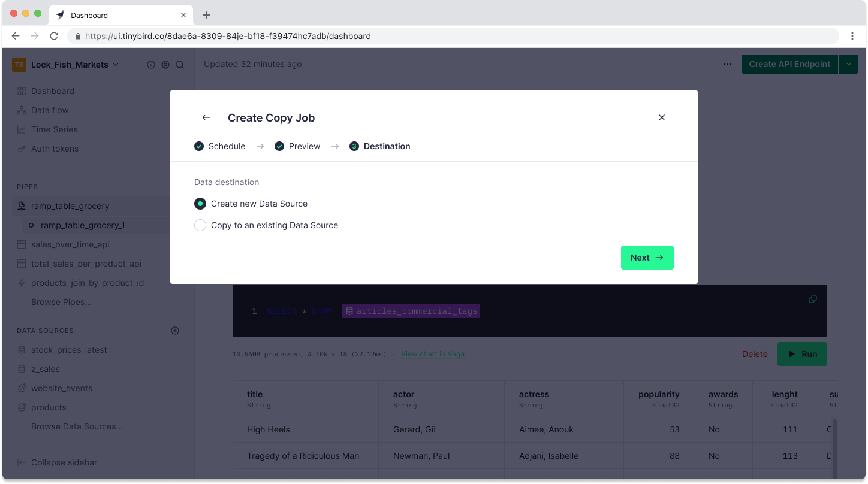
Task: Open a new browser tab
Action: tap(206, 15)
